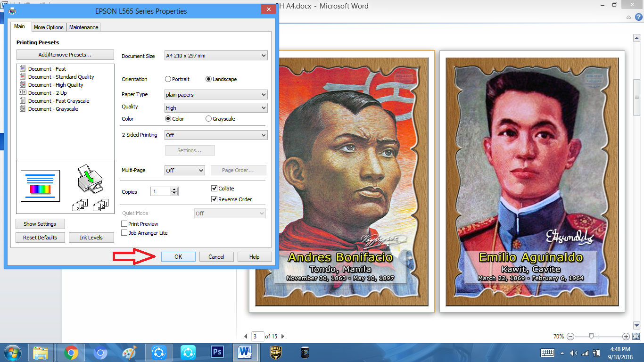644x362 pixels.
Task: Open the Paper Type dropdown
Action: [216, 95]
